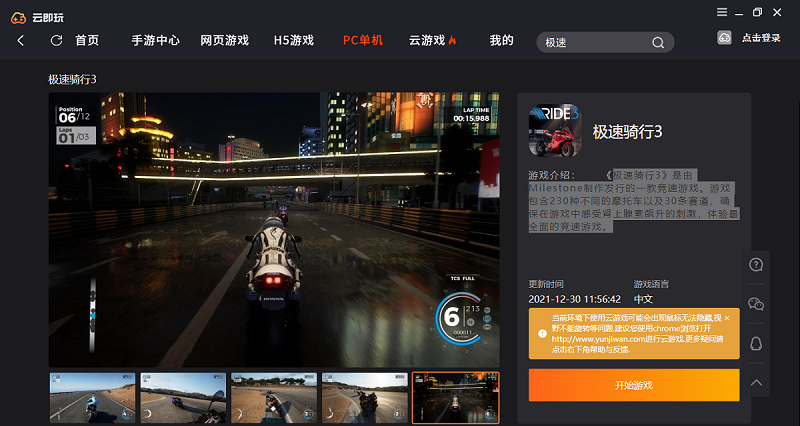Click the 开始游戏 button
This screenshot has height=426, width=800.
pyautogui.click(x=634, y=385)
